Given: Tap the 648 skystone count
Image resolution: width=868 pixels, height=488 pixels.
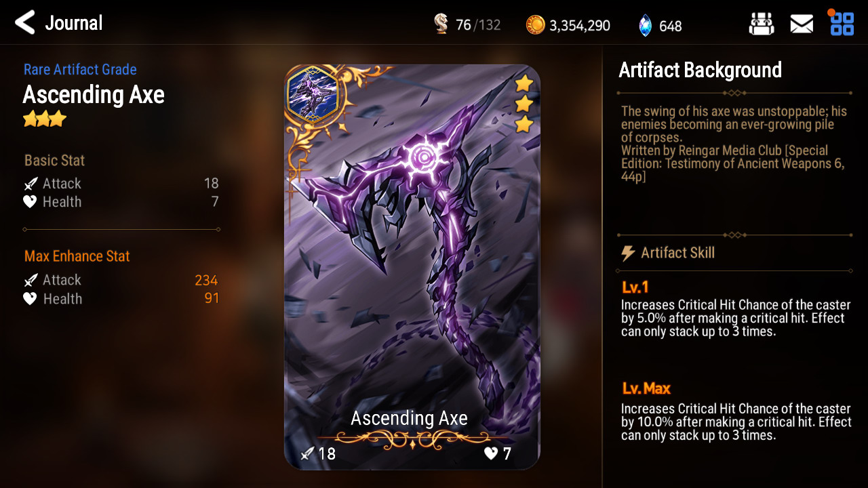Looking at the screenshot, I should pos(670,26).
